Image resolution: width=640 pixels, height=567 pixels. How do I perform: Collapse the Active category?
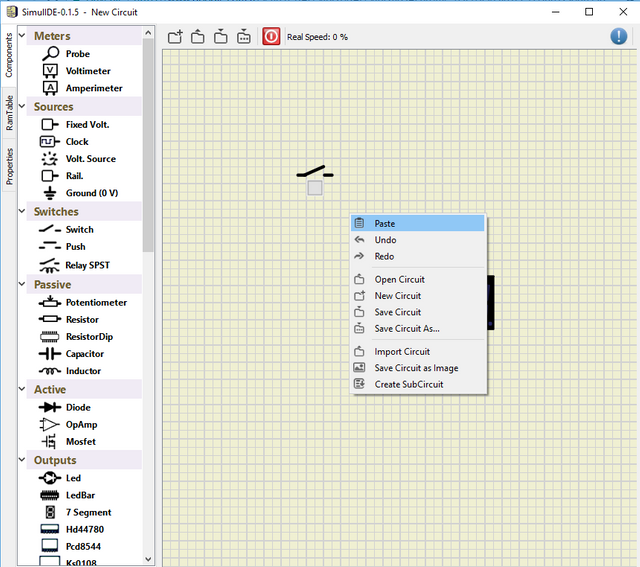[x=22, y=389]
